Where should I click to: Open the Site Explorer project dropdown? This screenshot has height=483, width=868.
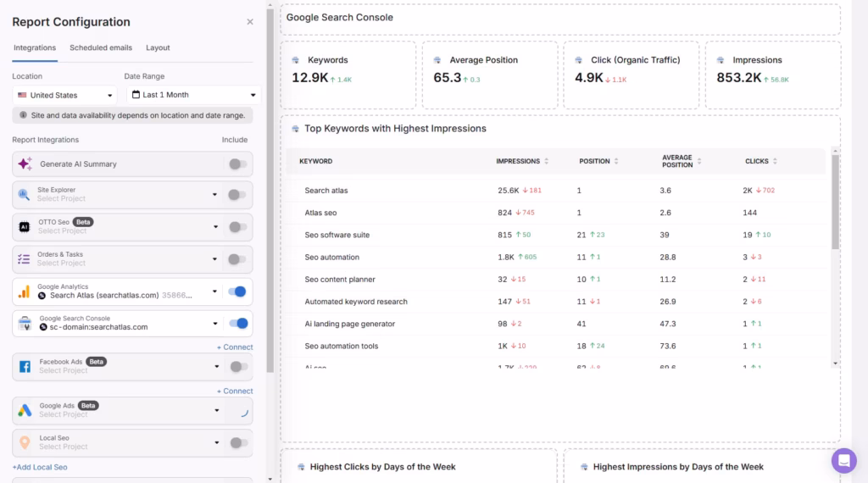(215, 195)
